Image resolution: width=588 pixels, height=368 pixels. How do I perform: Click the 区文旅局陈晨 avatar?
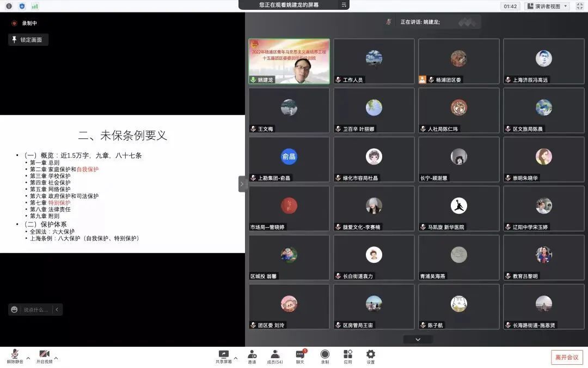point(544,107)
